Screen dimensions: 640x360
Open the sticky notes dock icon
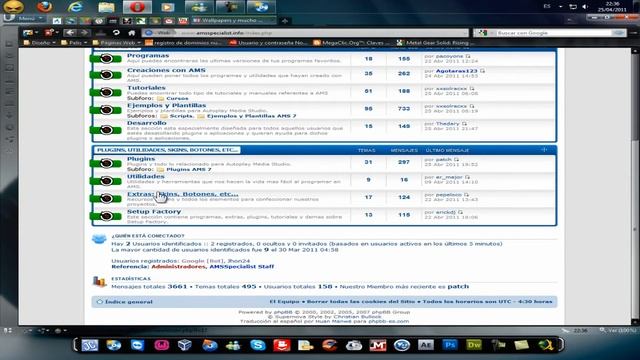[522, 345]
